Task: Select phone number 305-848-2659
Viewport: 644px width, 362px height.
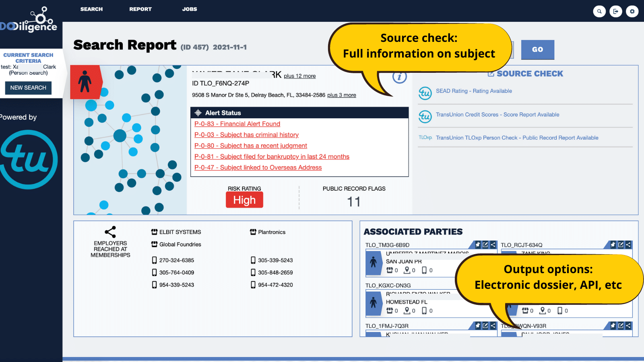Action: [275, 272]
